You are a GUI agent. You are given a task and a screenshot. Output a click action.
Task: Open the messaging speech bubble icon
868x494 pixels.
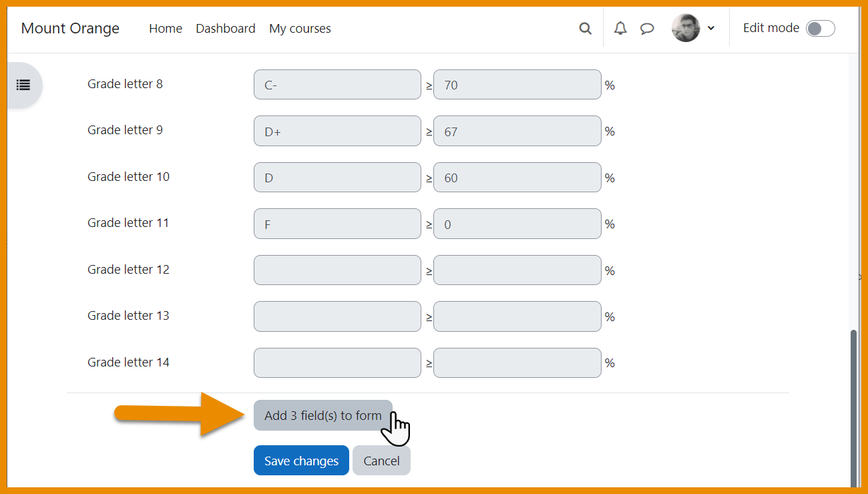point(647,29)
